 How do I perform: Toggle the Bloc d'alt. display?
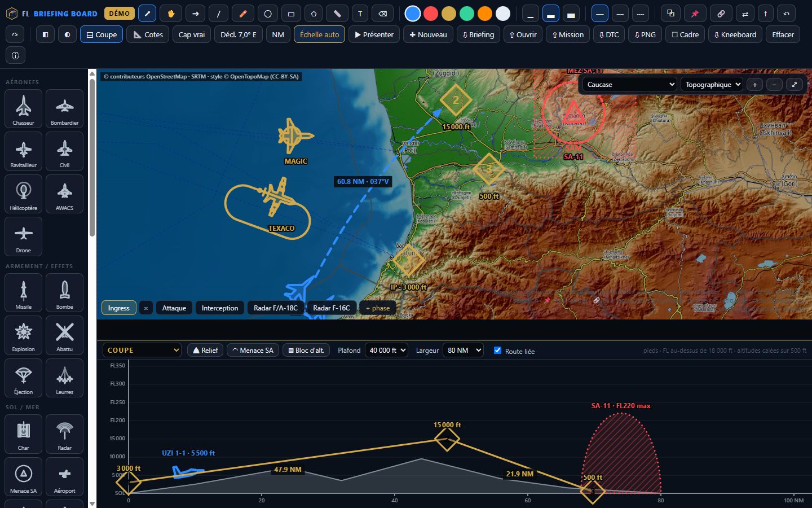306,351
